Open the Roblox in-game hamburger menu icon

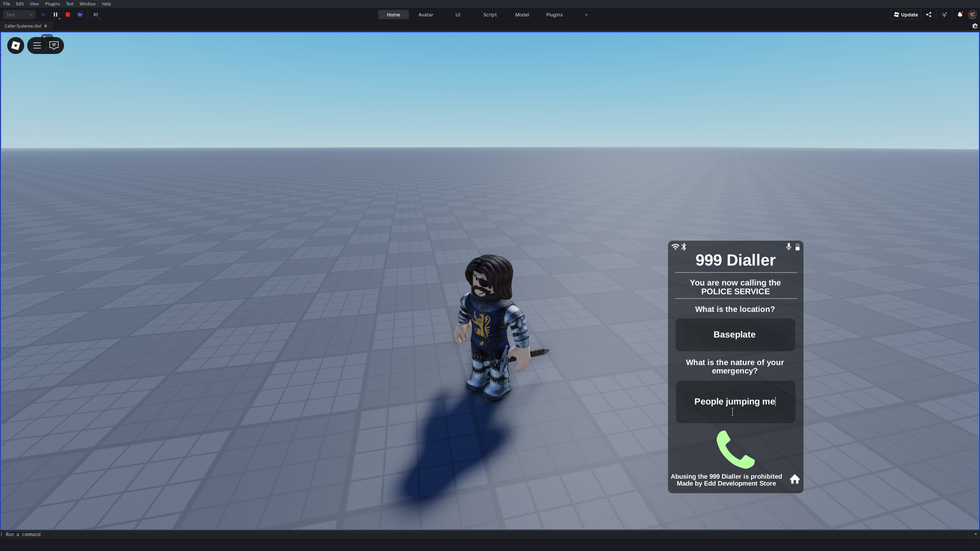tap(36, 45)
